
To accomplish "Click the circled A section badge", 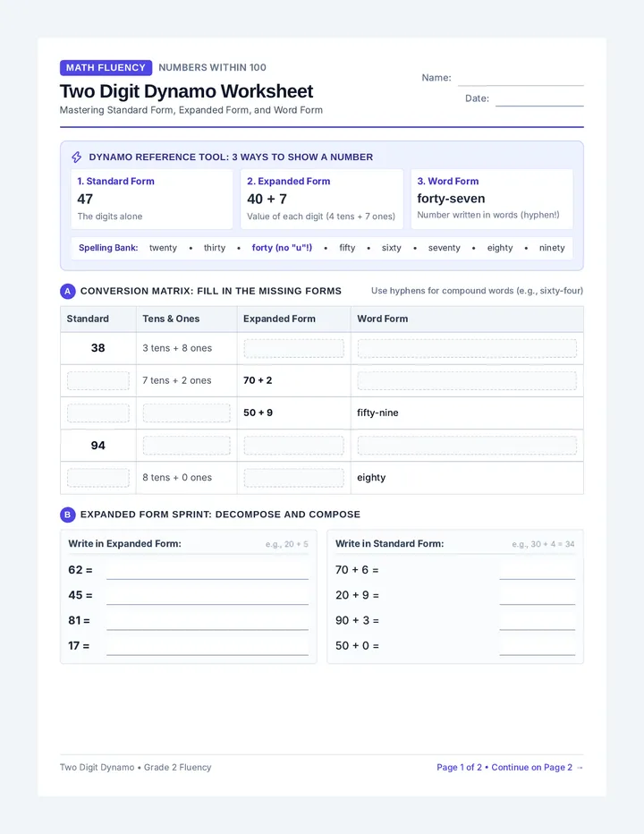I will tap(68, 291).
